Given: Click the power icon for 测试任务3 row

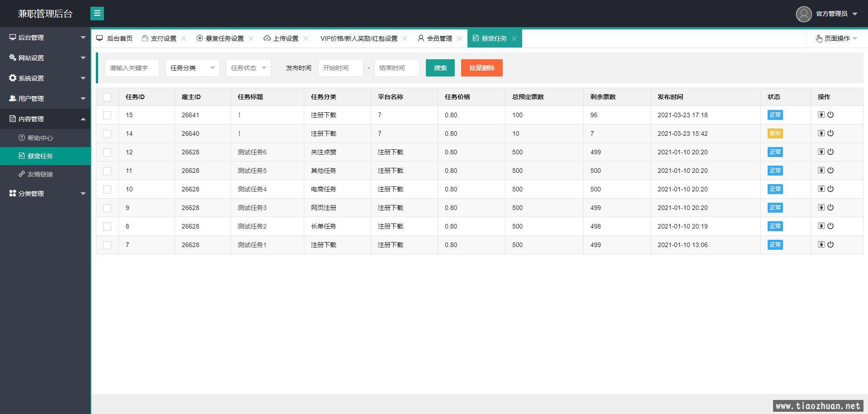Looking at the screenshot, I should pyautogui.click(x=830, y=208).
